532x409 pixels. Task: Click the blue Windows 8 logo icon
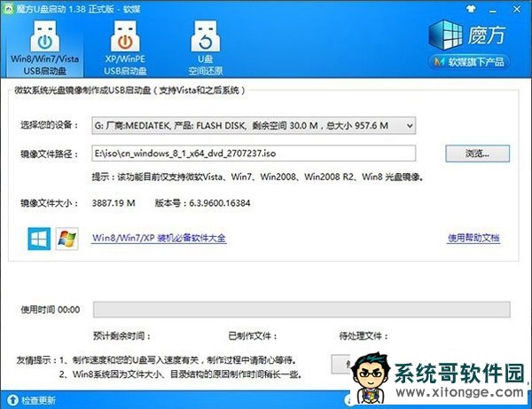(x=39, y=239)
